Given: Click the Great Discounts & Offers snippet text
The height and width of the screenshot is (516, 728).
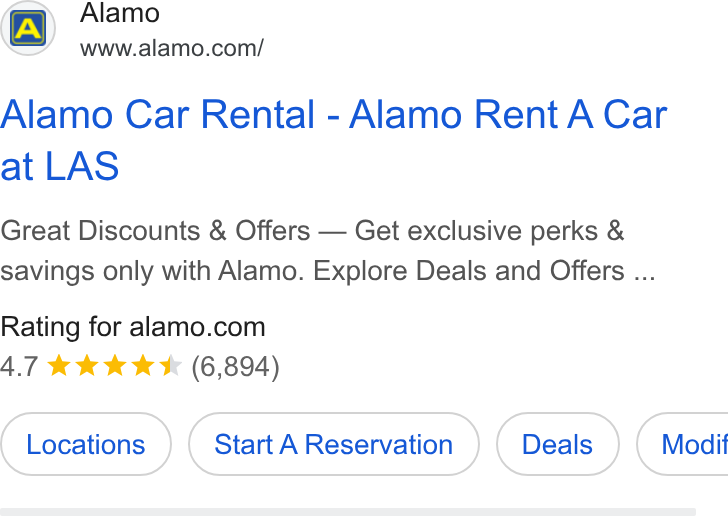Looking at the screenshot, I should click(155, 231).
